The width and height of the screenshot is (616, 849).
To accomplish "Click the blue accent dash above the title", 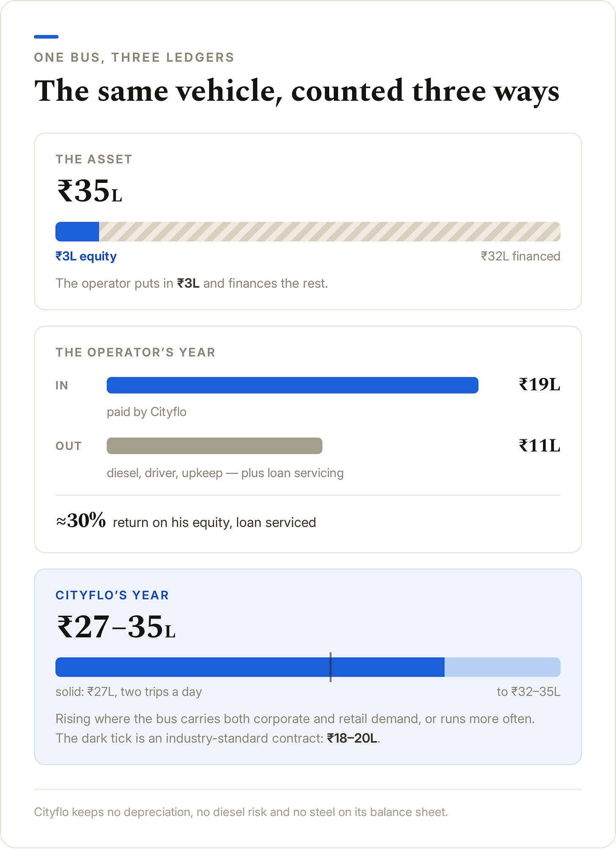I will [x=46, y=37].
